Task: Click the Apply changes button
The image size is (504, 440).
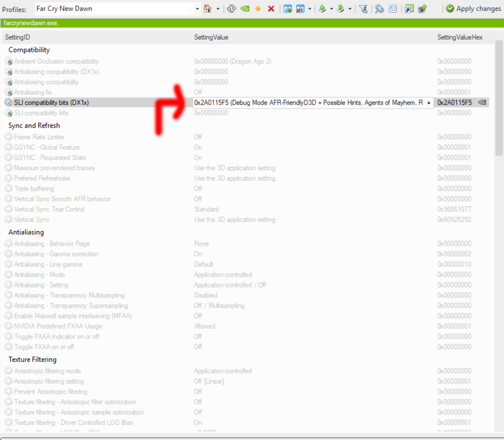Action: point(473,8)
